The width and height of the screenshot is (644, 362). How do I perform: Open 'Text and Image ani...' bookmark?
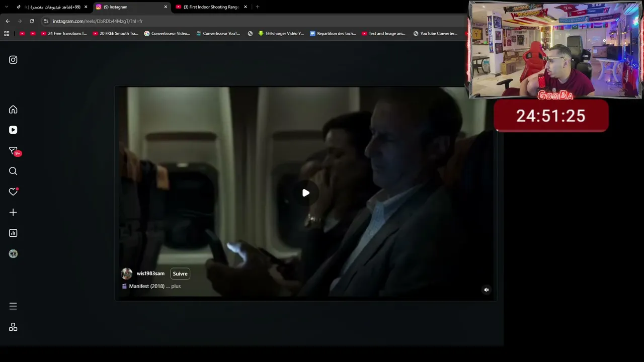click(383, 34)
